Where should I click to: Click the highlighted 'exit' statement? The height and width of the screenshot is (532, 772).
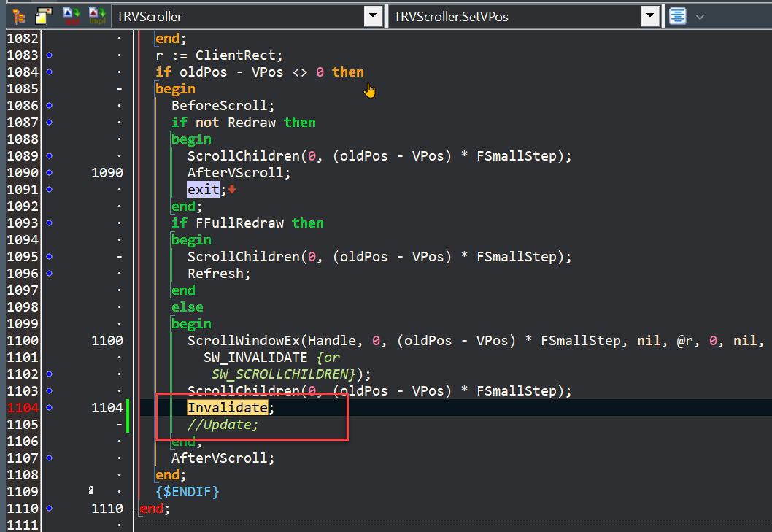[x=204, y=189]
